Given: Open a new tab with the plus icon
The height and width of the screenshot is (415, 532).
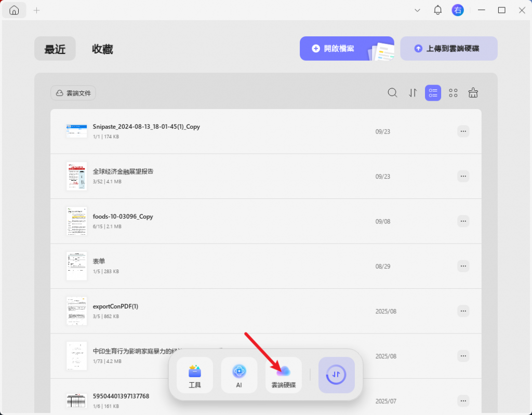Looking at the screenshot, I should pos(37,10).
